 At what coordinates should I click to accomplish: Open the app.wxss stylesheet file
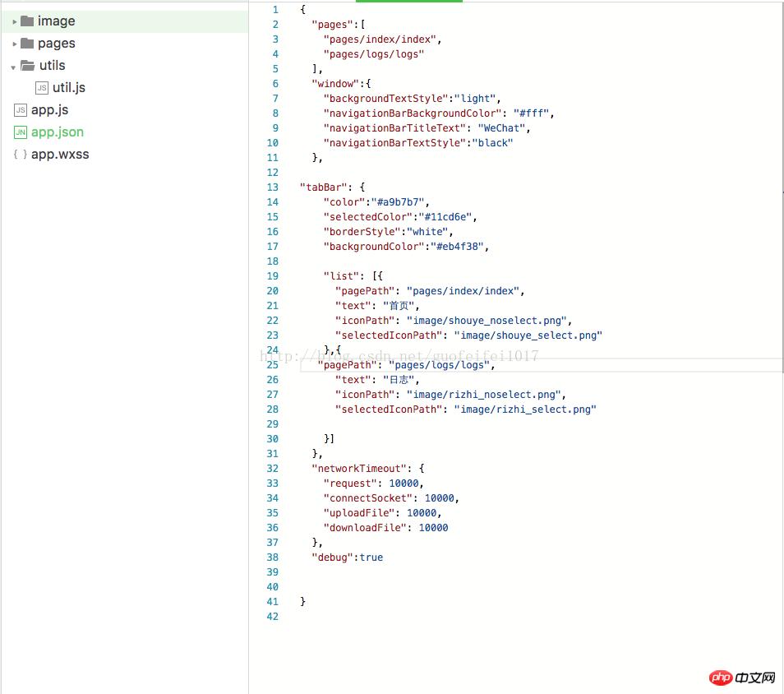pos(60,155)
